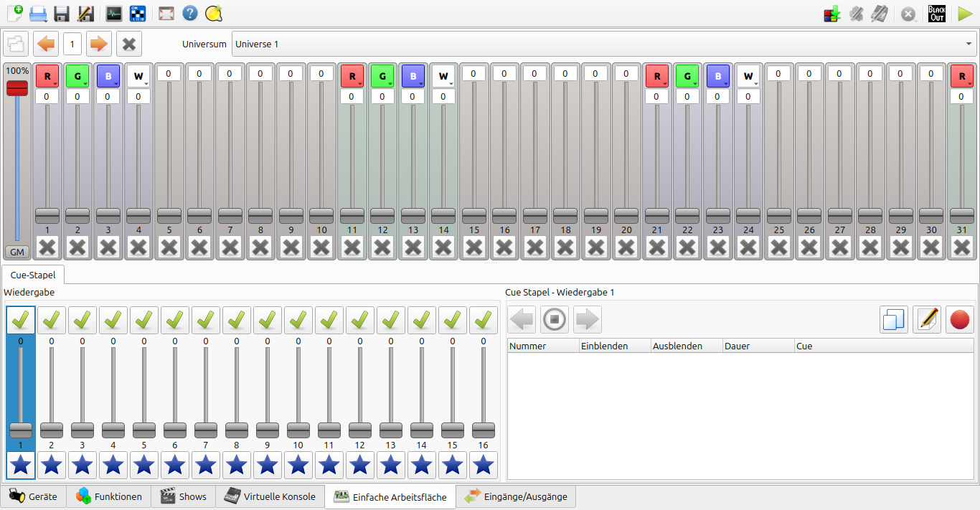Viewport: 980px width, 510px height.
Task: Click the pencil edit cue stack icon
Action: (926, 319)
